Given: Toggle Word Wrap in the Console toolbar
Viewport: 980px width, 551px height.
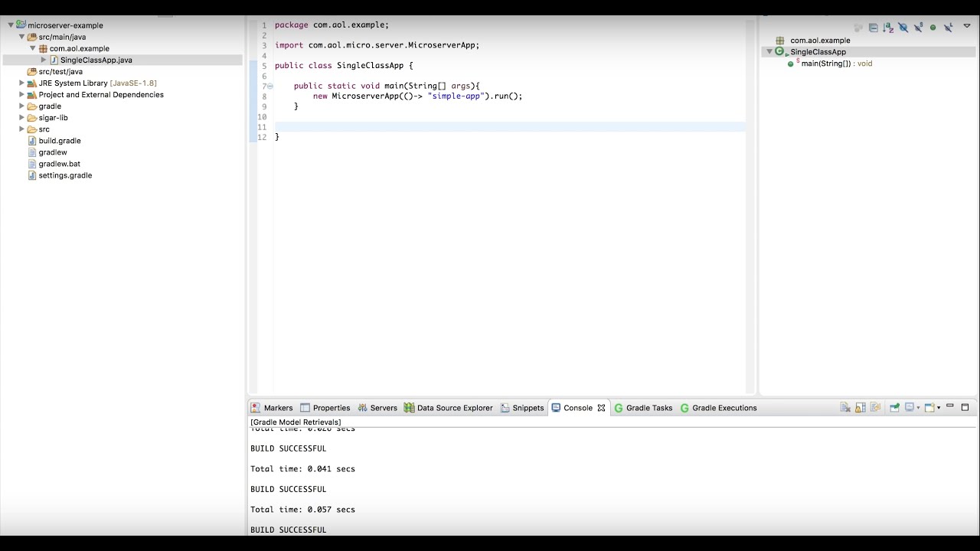Looking at the screenshot, I should click(875, 408).
